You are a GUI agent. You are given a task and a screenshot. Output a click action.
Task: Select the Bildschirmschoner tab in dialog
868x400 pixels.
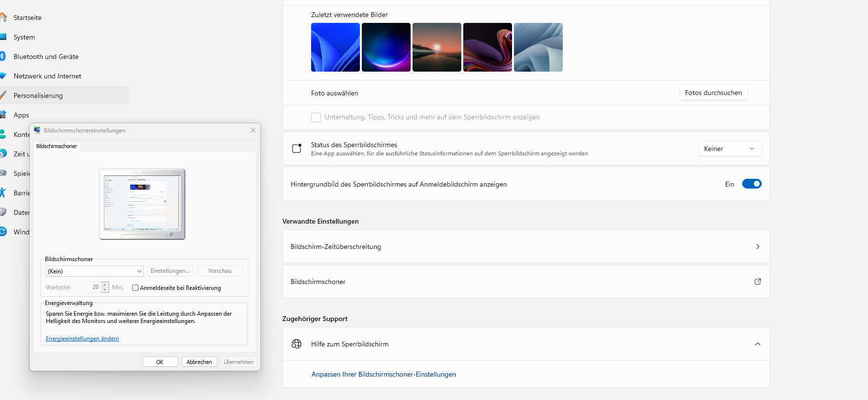click(x=57, y=146)
